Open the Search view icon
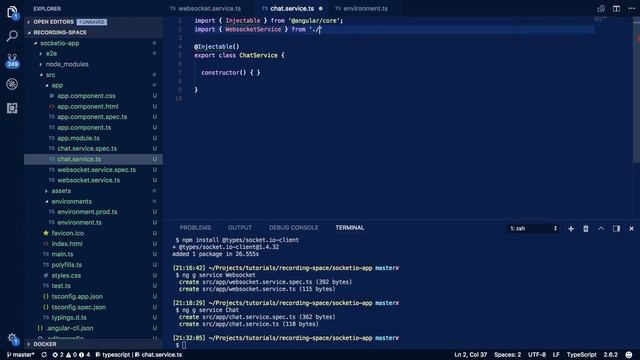640x360 pixels. point(12,36)
